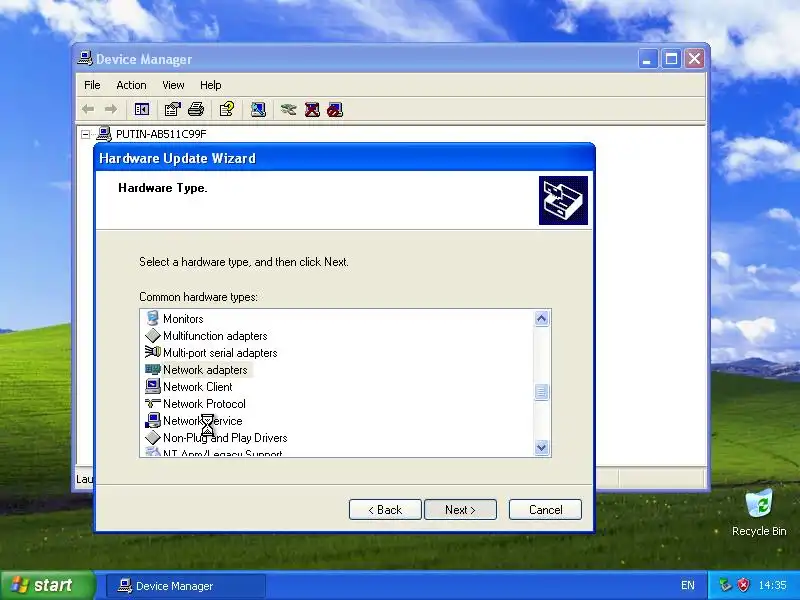
Task: Select Network Service hardware type
Action: (x=203, y=421)
